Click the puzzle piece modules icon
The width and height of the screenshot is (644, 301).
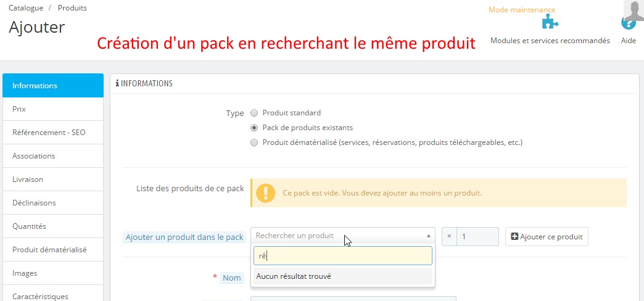tap(550, 22)
